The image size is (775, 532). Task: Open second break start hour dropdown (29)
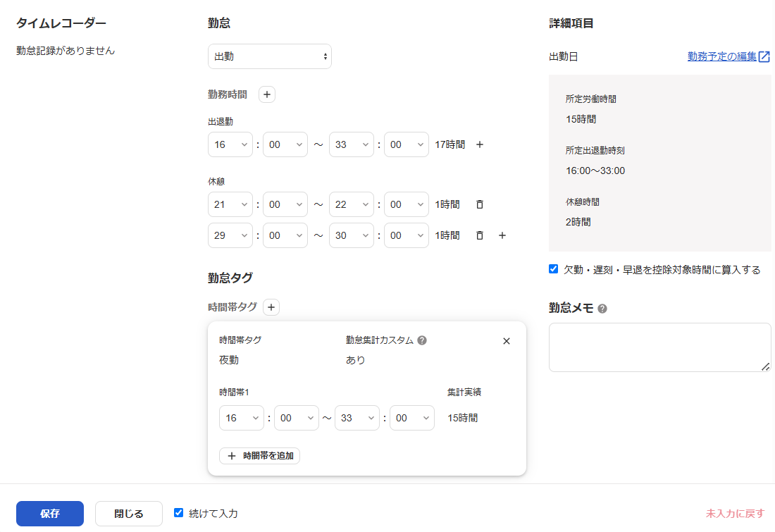[230, 235]
